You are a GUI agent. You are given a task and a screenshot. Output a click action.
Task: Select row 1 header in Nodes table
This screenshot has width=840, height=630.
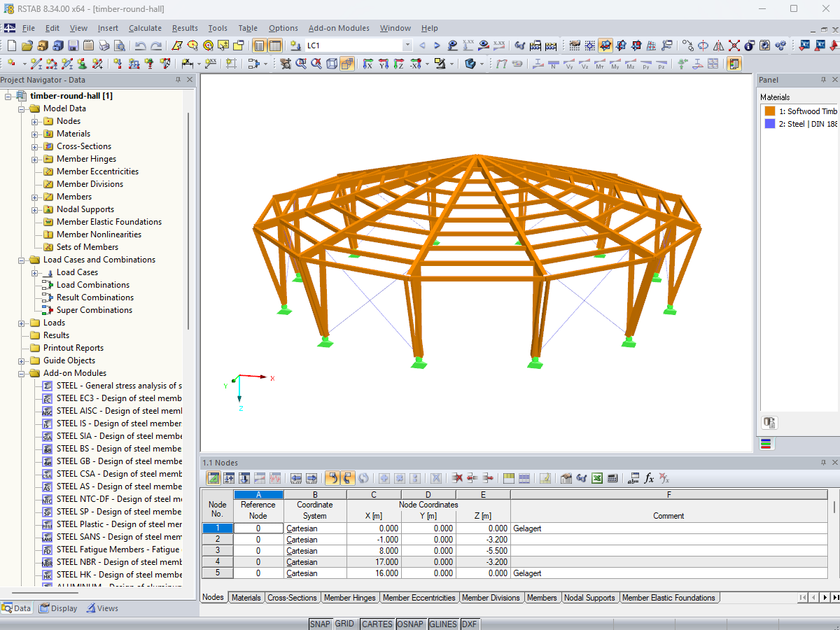pyautogui.click(x=218, y=528)
